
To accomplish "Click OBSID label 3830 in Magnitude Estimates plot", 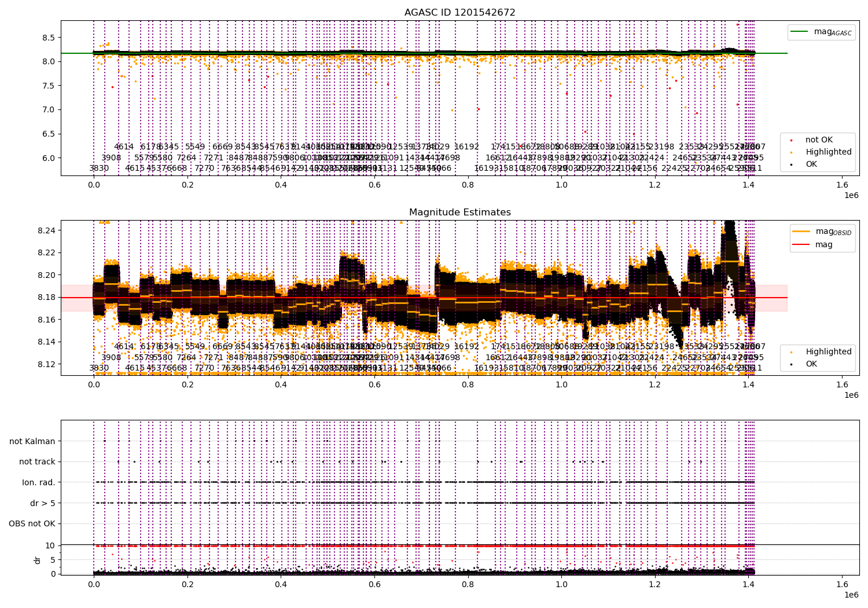I will 99,368.
